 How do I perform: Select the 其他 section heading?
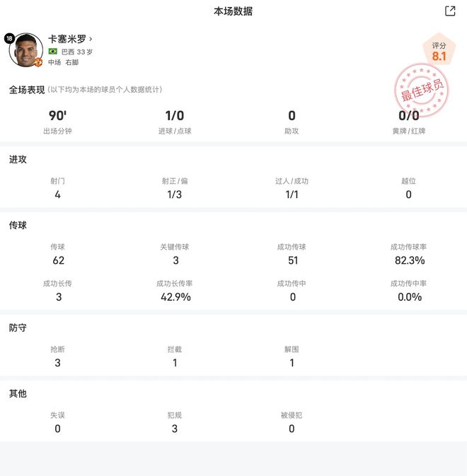[x=18, y=393]
